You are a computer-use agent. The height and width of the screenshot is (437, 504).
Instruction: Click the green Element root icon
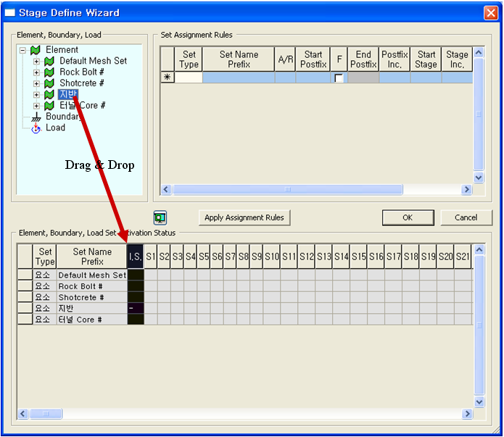[x=35, y=50]
